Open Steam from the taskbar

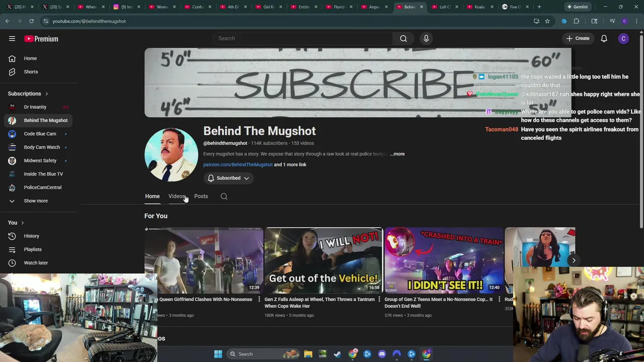click(x=337, y=354)
